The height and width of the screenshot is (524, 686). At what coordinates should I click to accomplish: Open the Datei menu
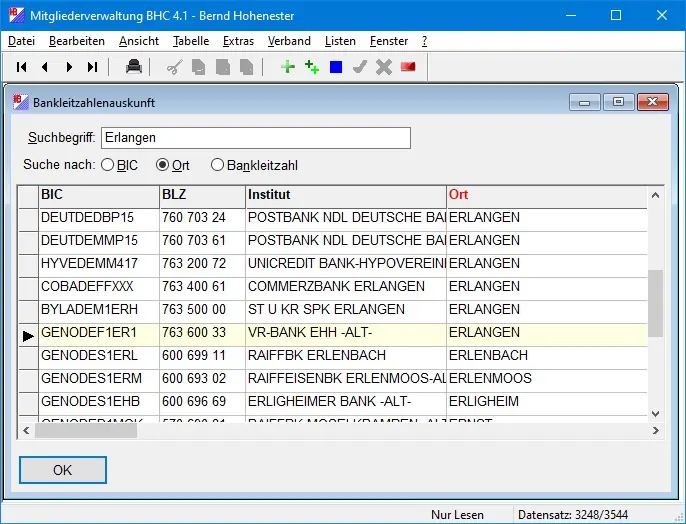coord(21,41)
